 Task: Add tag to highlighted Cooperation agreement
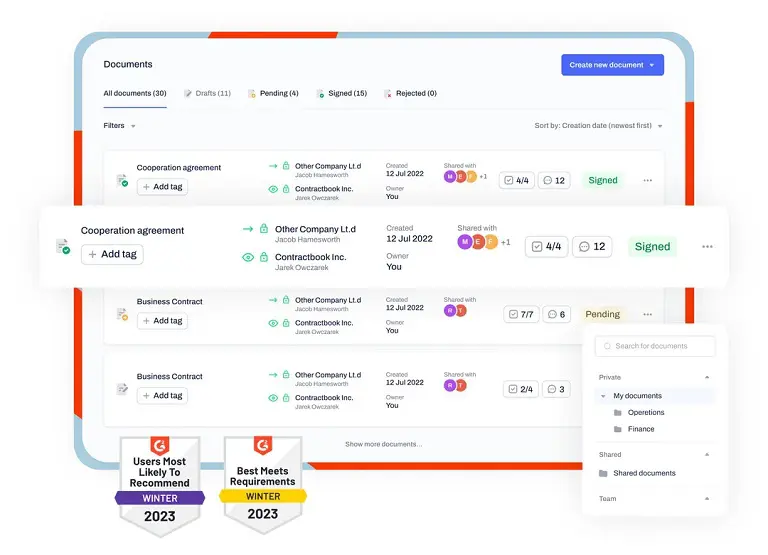(x=112, y=254)
